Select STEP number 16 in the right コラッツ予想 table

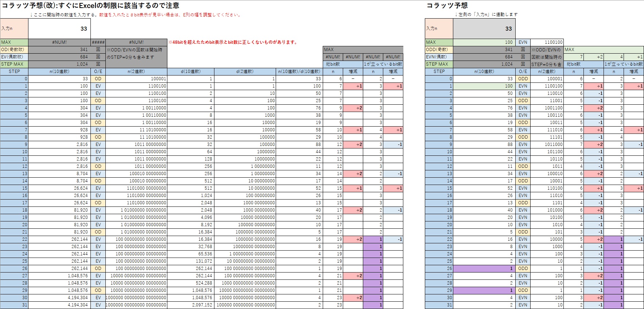439,196
